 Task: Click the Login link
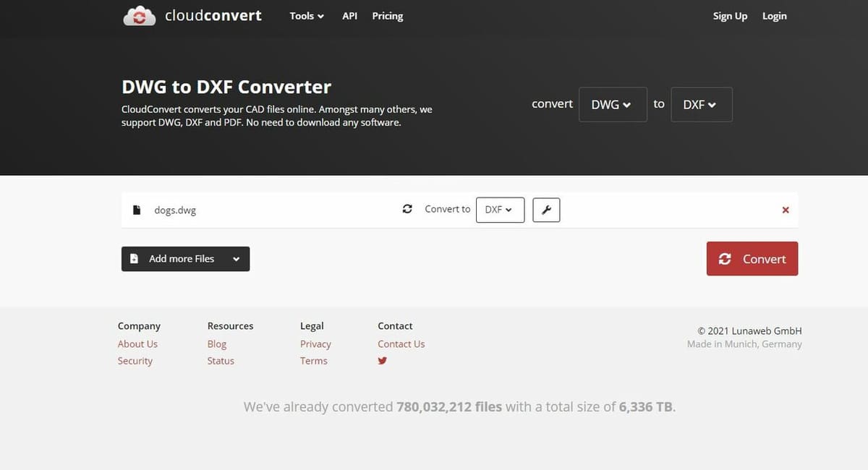(774, 16)
